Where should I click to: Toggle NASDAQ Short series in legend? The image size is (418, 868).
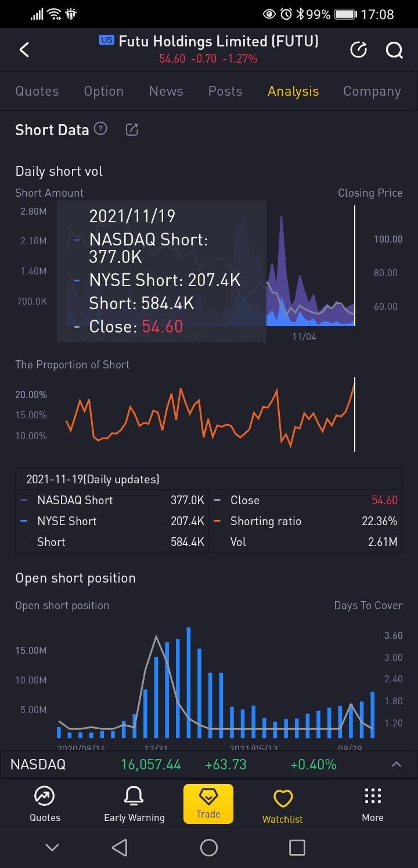75,500
